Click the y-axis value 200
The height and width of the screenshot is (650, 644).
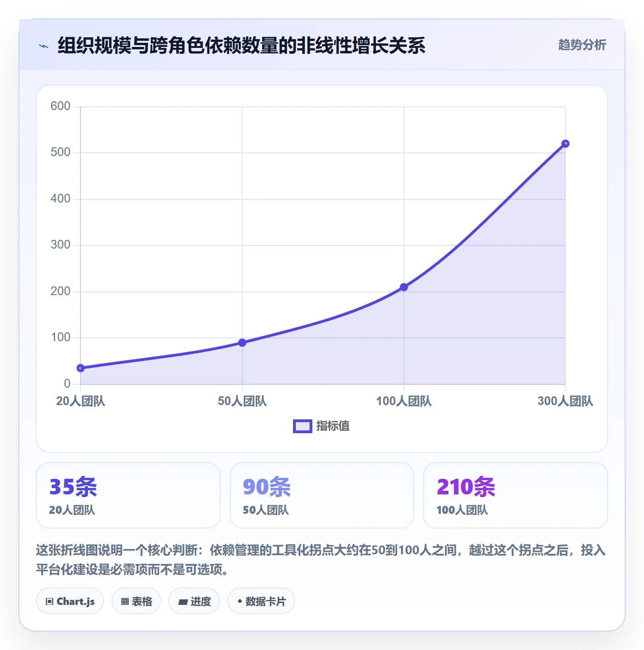[x=60, y=291]
